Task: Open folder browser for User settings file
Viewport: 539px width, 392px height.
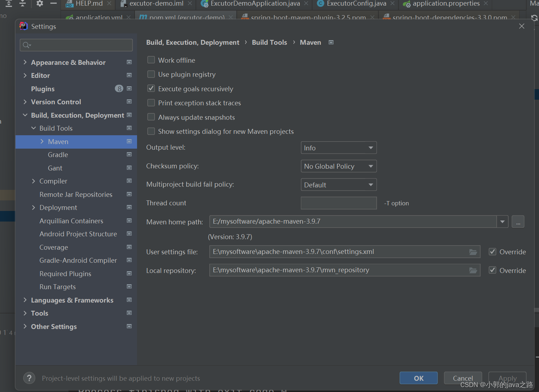Action: 473,252
